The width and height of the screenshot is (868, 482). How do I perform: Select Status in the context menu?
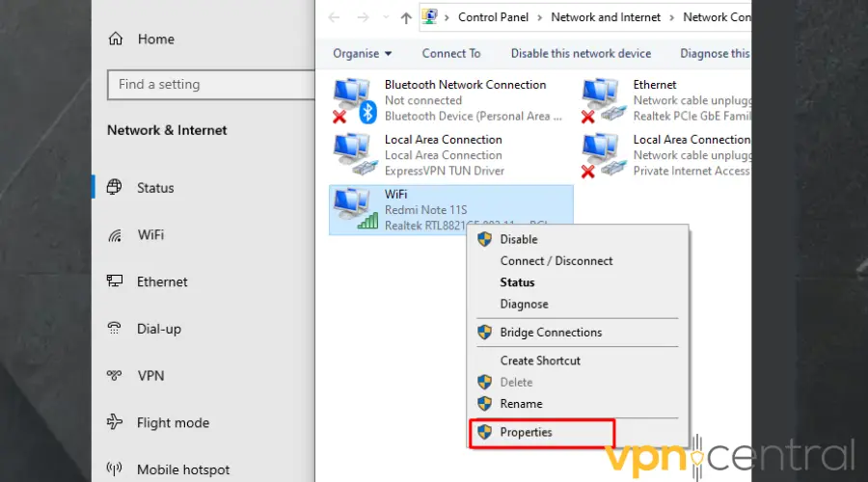pos(517,282)
